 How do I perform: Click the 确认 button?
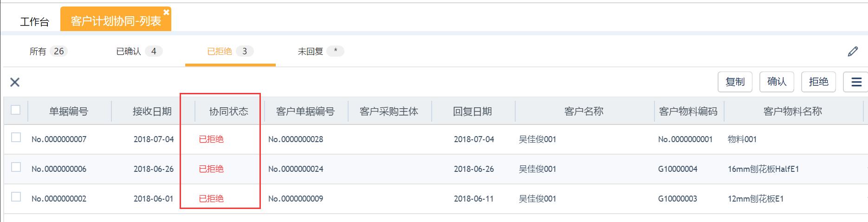(777, 82)
